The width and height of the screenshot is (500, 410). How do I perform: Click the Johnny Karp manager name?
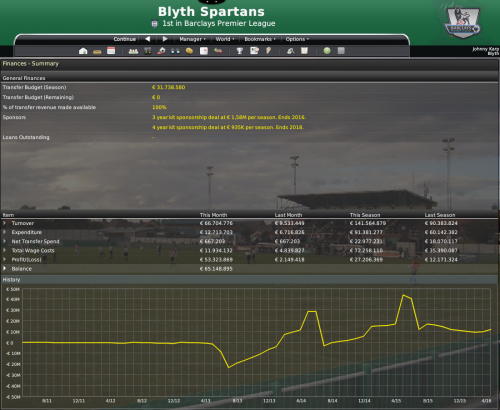485,49
